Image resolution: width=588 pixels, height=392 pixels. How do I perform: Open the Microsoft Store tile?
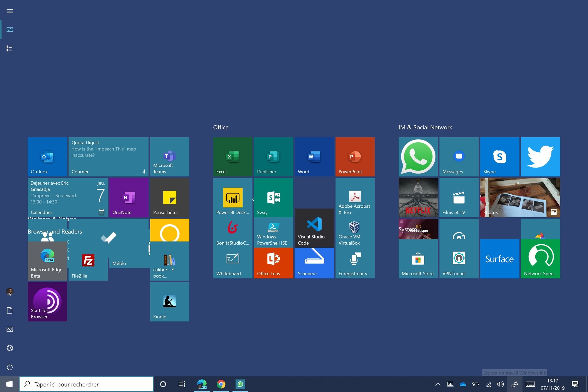pyautogui.click(x=418, y=259)
